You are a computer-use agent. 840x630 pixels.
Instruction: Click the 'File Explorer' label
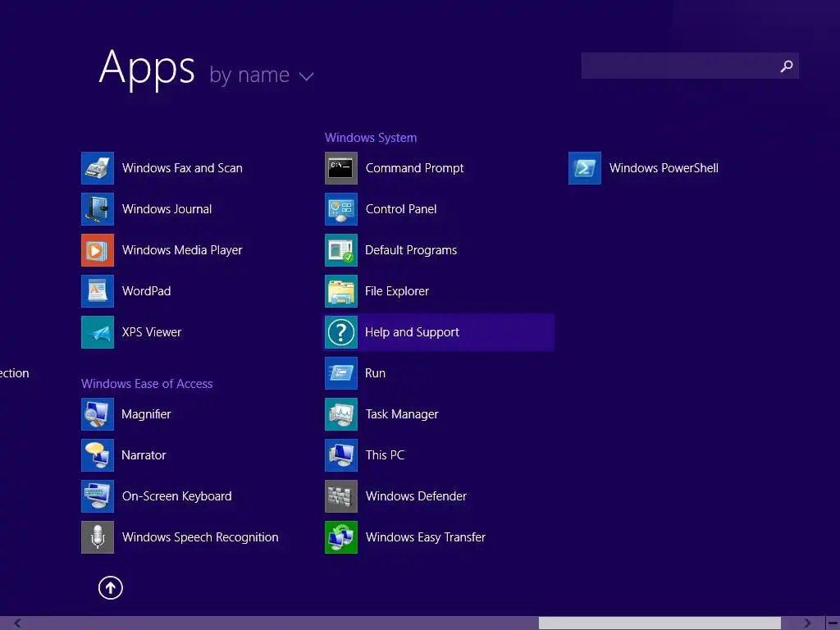(x=397, y=291)
